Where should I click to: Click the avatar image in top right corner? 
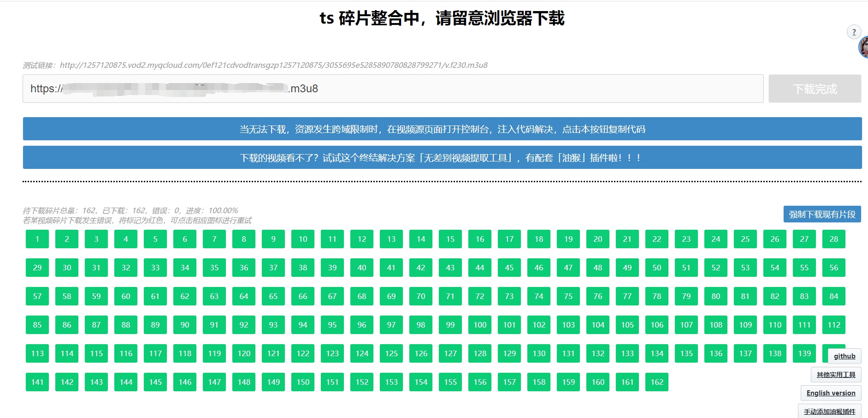pos(864,48)
